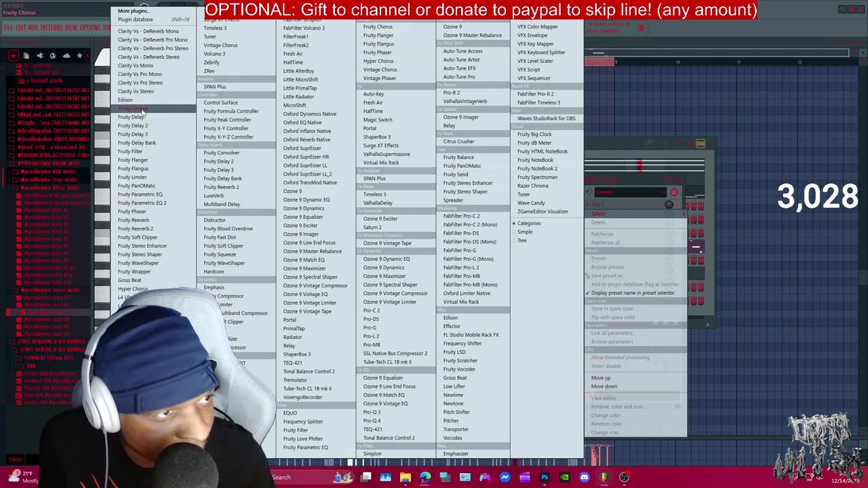Load Fruity Convolver effect
868x488 pixels.
click(222, 153)
